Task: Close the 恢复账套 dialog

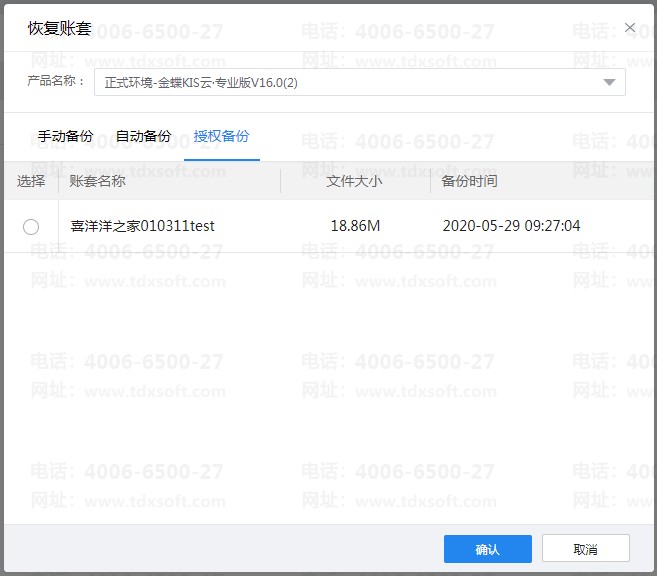Action: 629,28
